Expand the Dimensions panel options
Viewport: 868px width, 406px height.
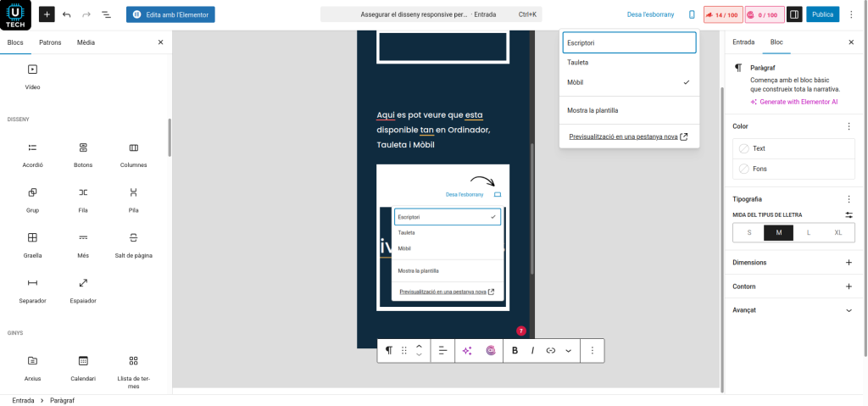(849, 263)
